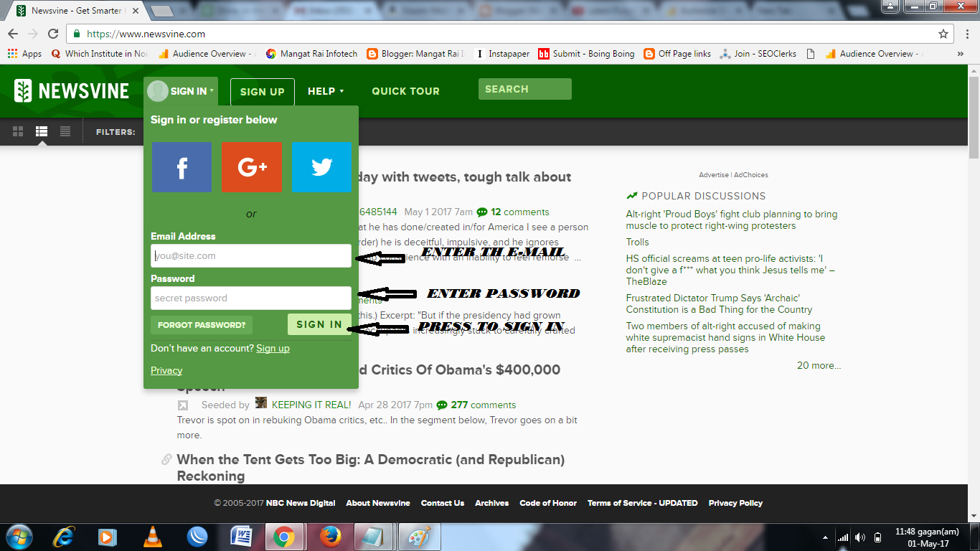Bookmark this page with the star icon
Image resolution: width=980 pixels, height=551 pixels.
pyautogui.click(x=943, y=34)
